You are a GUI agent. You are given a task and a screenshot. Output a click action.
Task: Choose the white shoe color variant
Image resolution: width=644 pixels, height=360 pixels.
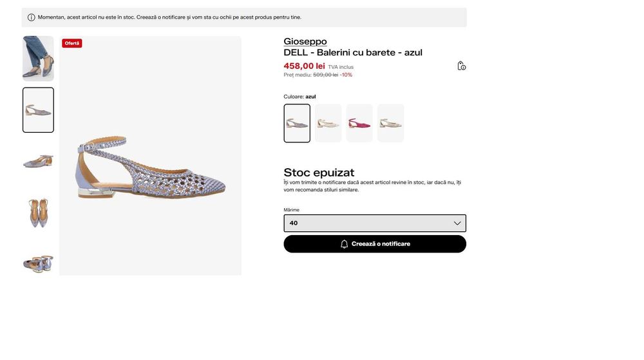point(328,123)
